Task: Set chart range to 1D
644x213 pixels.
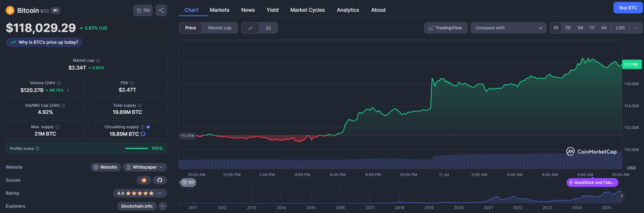Action: [555, 28]
